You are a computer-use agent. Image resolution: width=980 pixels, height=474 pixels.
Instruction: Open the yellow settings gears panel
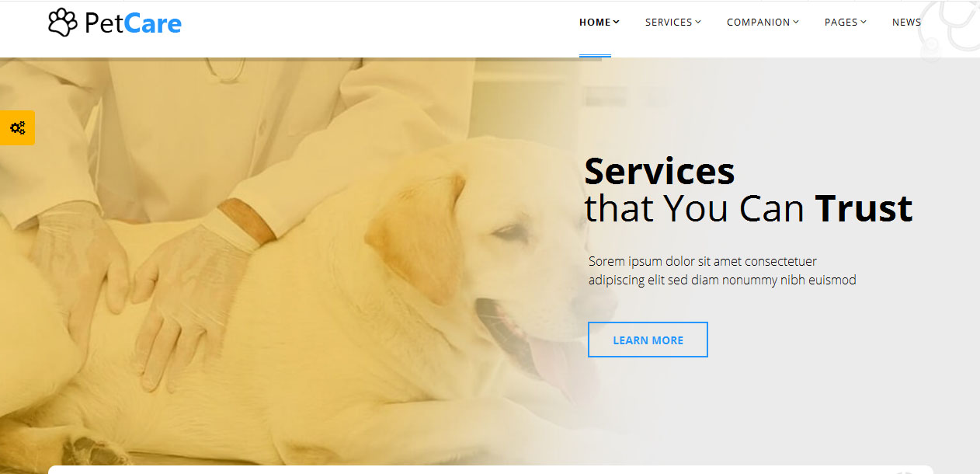[17, 128]
